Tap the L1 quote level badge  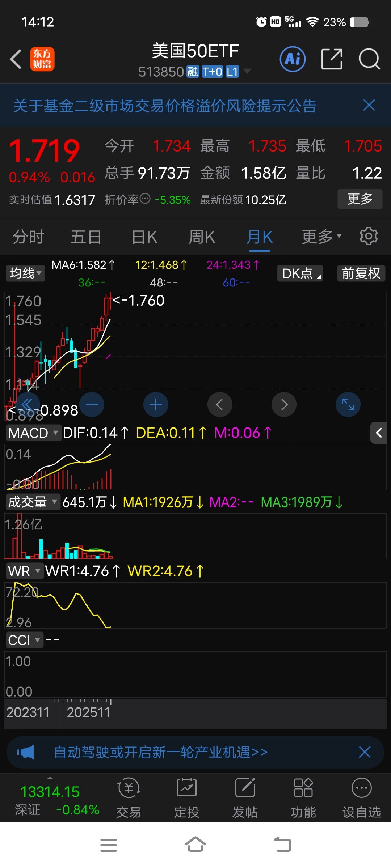coord(232,72)
